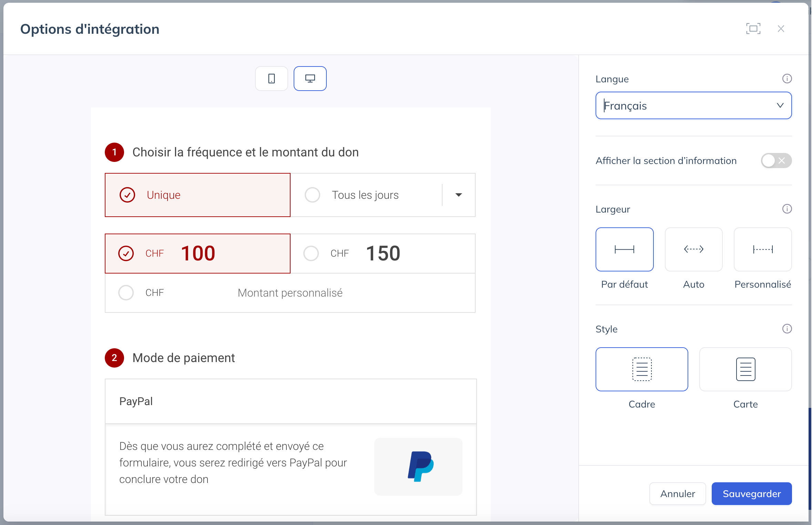Choose Carte style option

[745, 369]
